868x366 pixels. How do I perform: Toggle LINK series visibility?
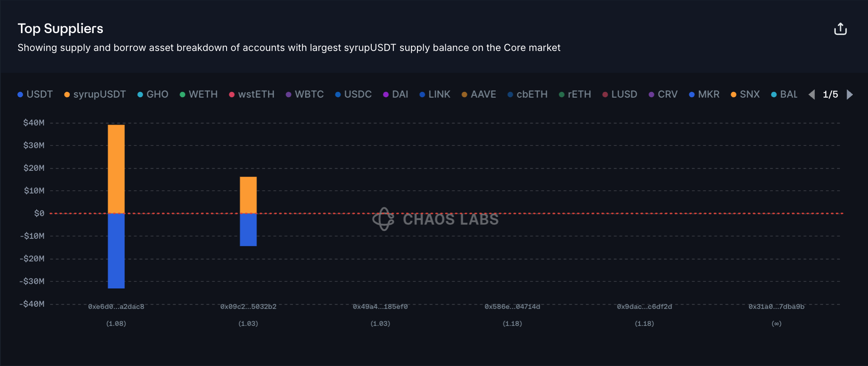pyautogui.click(x=435, y=95)
